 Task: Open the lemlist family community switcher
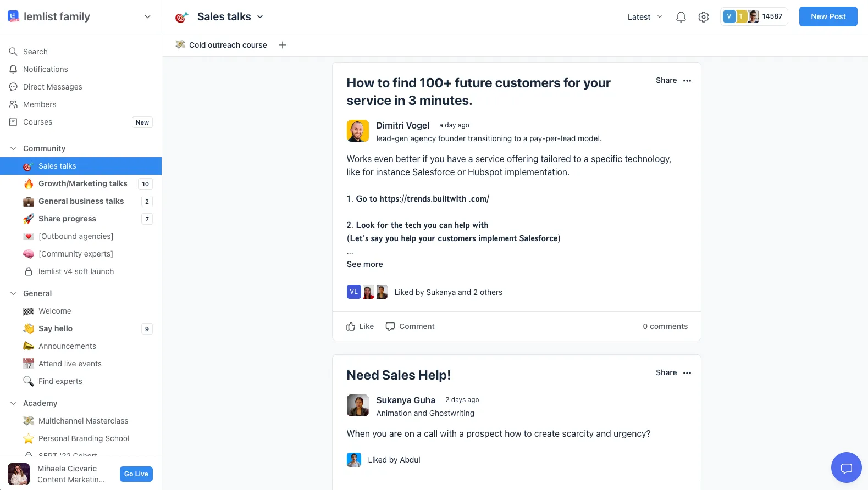tap(147, 17)
